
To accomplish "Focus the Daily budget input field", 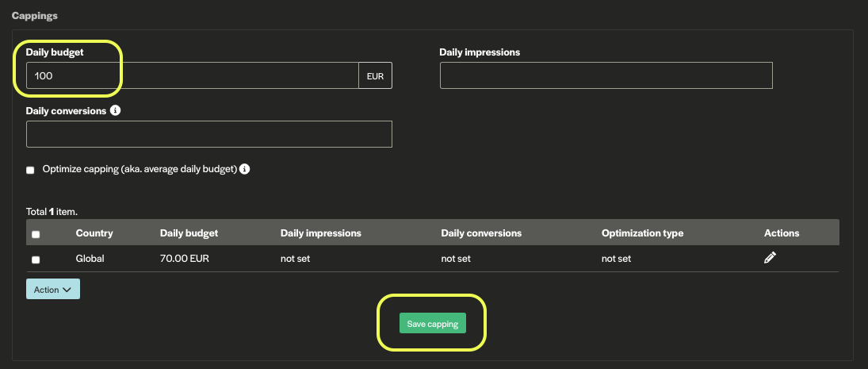I will (192, 76).
